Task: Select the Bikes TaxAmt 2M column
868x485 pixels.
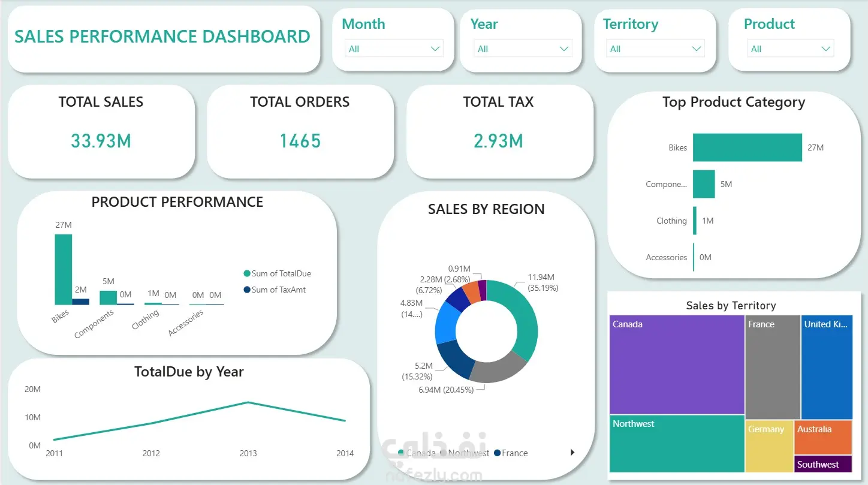Action: (x=80, y=302)
